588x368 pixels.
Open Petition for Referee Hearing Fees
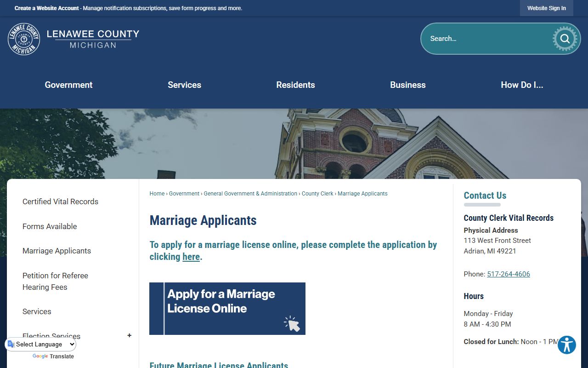click(55, 281)
